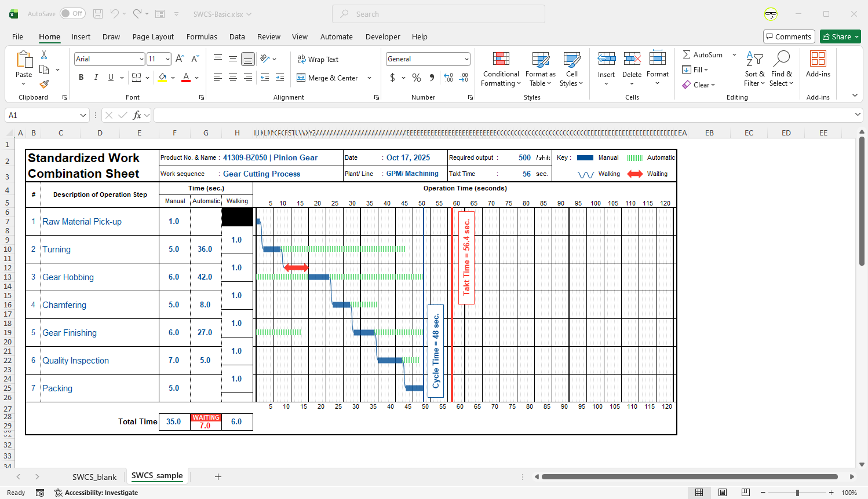This screenshot has width=868, height=499.
Task: Apply Italic formatting
Action: click(x=96, y=78)
